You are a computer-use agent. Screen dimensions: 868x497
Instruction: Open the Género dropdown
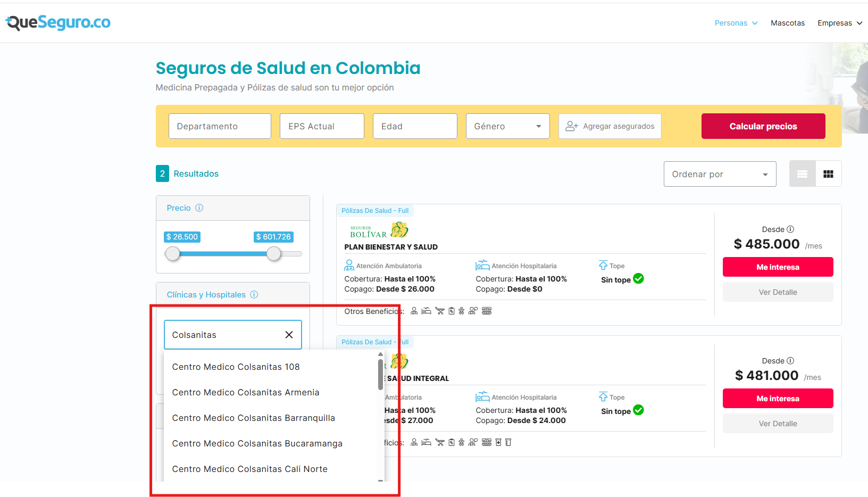[507, 126]
